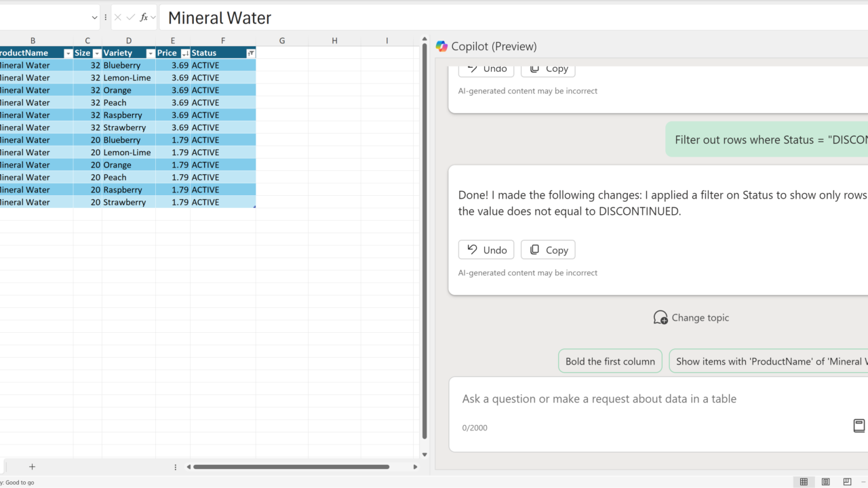The image size is (868, 488).
Task: Switch to Page Layout view icon
Action: [825, 482]
